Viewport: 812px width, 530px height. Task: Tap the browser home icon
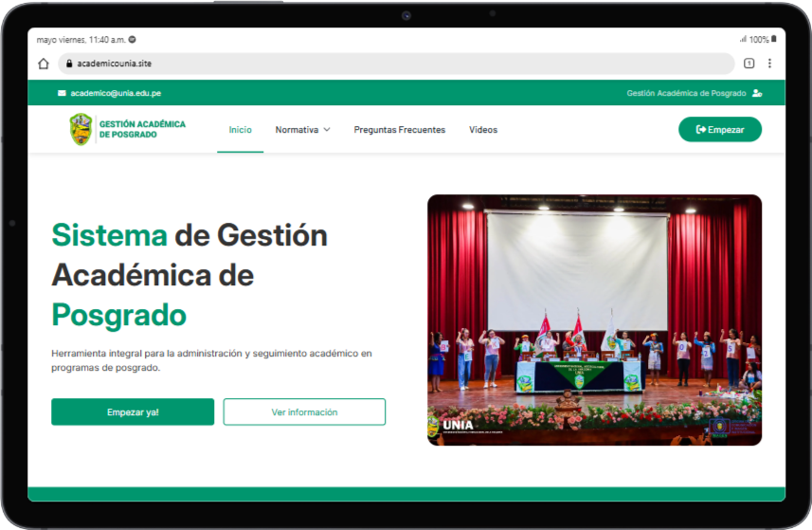point(44,64)
